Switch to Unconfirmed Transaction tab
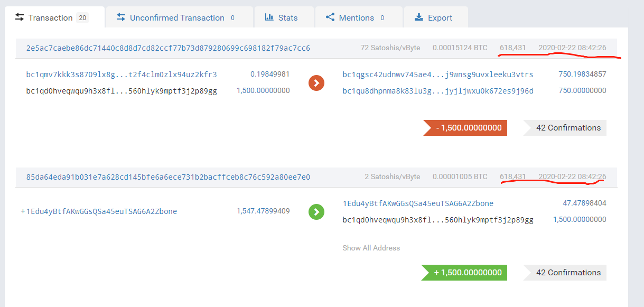 (179, 17)
